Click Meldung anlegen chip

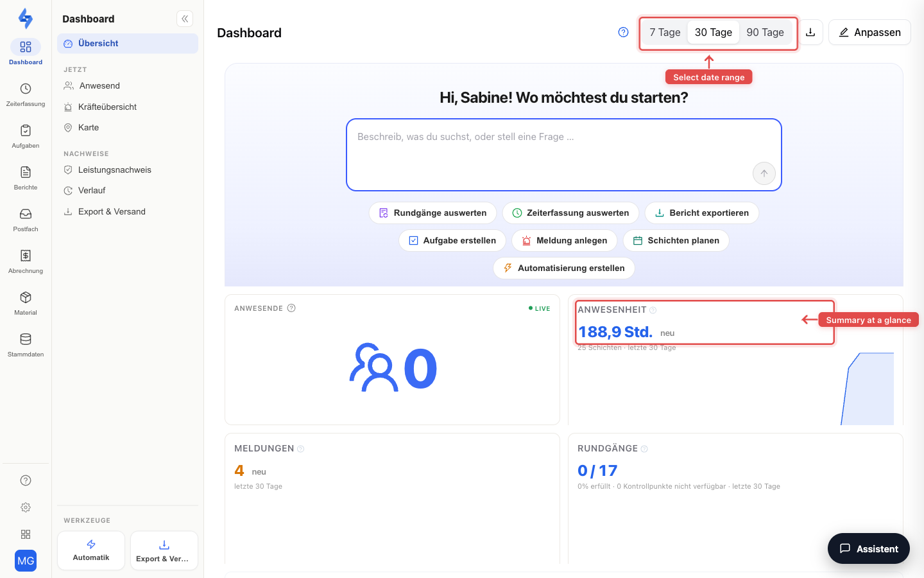pos(565,241)
